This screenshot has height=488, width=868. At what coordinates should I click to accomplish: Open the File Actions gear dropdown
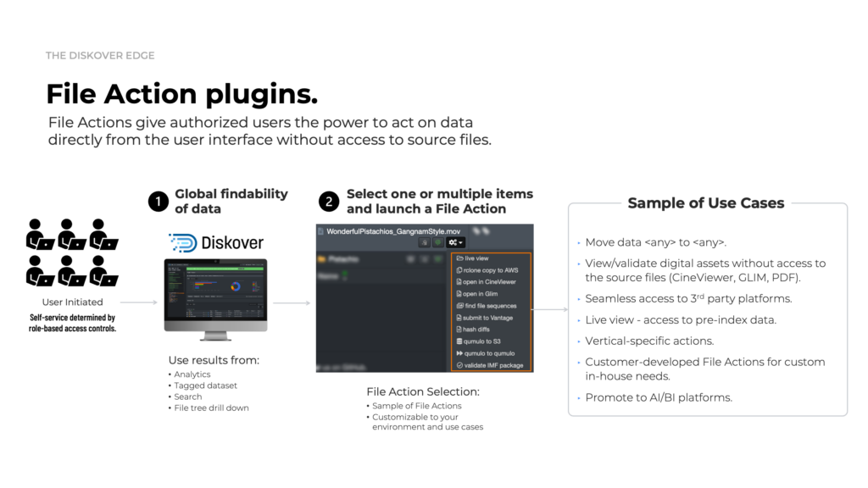pos(456,242)
